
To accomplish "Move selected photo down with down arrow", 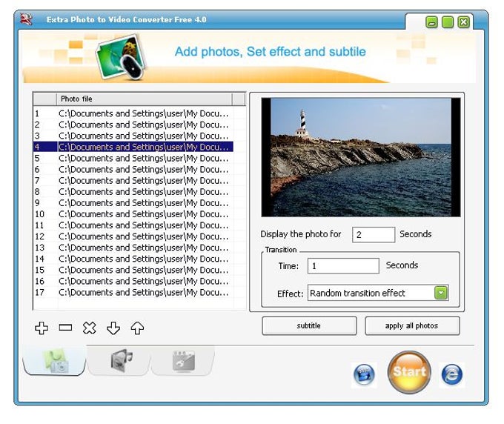I will tap(113, 328).
